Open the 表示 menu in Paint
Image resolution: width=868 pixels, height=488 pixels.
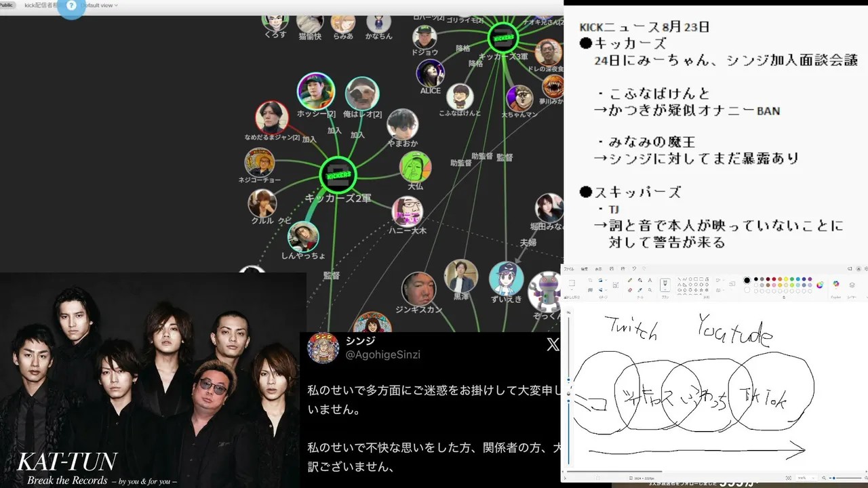tap(599, 269)
